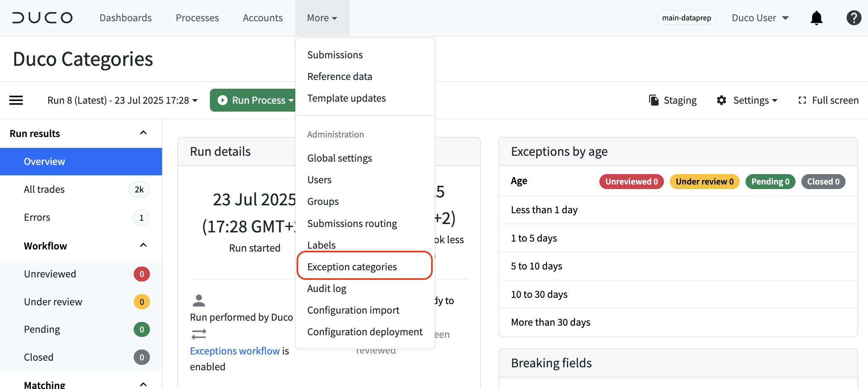
Task: Open the More dropdown menu
Action: click(x=322, y=18)
